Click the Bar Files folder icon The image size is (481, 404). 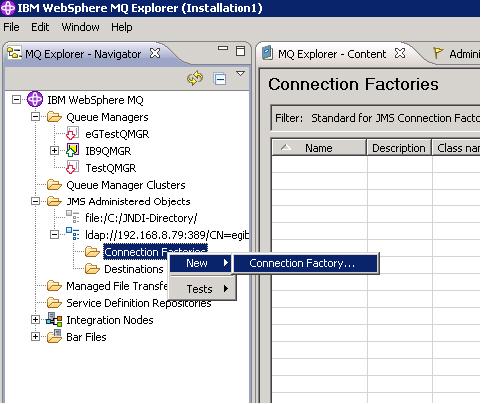(x=54, y=336)
